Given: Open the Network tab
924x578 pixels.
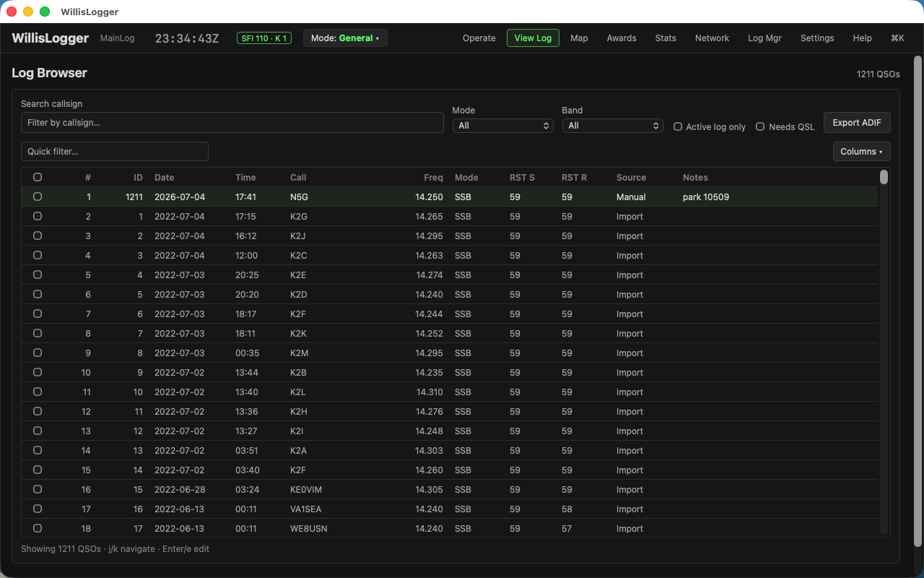Looking at the screenshot, I should tap(712, 38).
